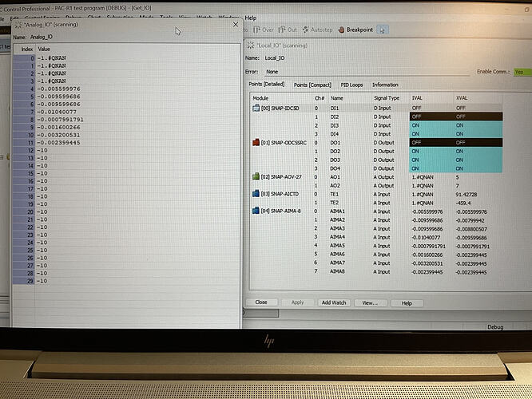Select the blue [03] SNAP-AICTD module icon

click(x=256, y=194)
